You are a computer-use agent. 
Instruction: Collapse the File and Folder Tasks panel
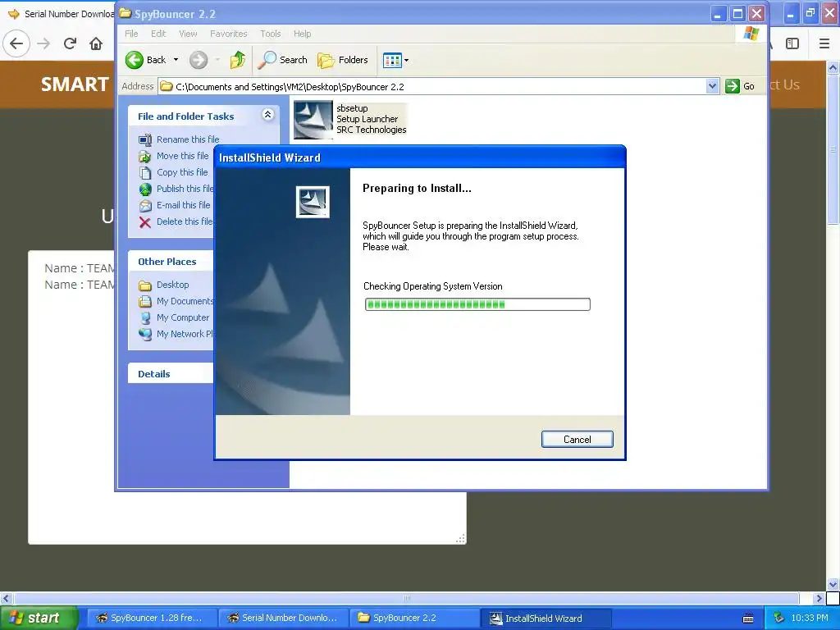click(x=268, y=114)
